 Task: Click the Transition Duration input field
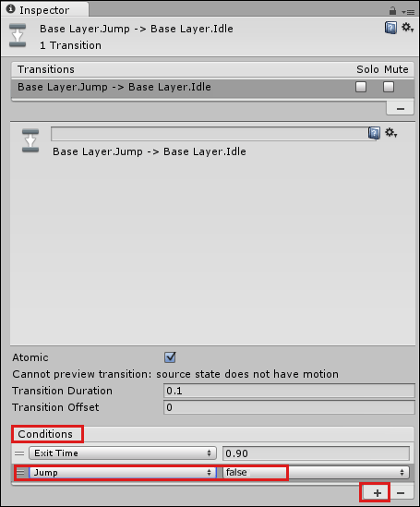tap(289, 391)
